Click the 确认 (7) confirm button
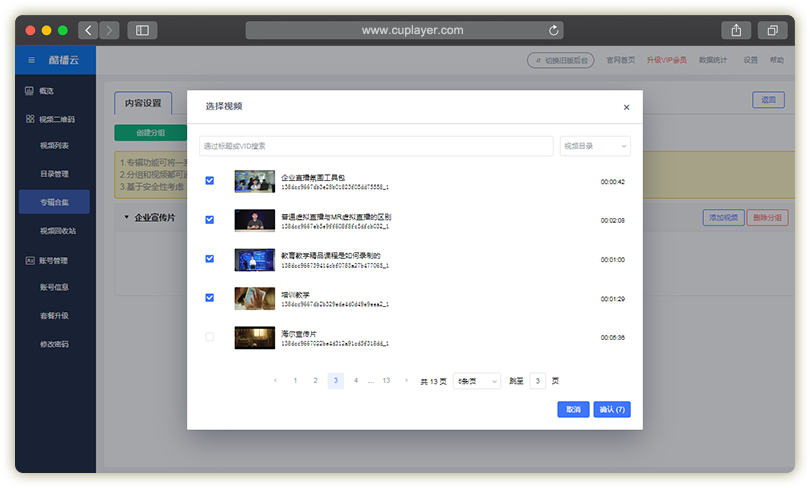Screen dimensions: 810x488 [611, 409]
